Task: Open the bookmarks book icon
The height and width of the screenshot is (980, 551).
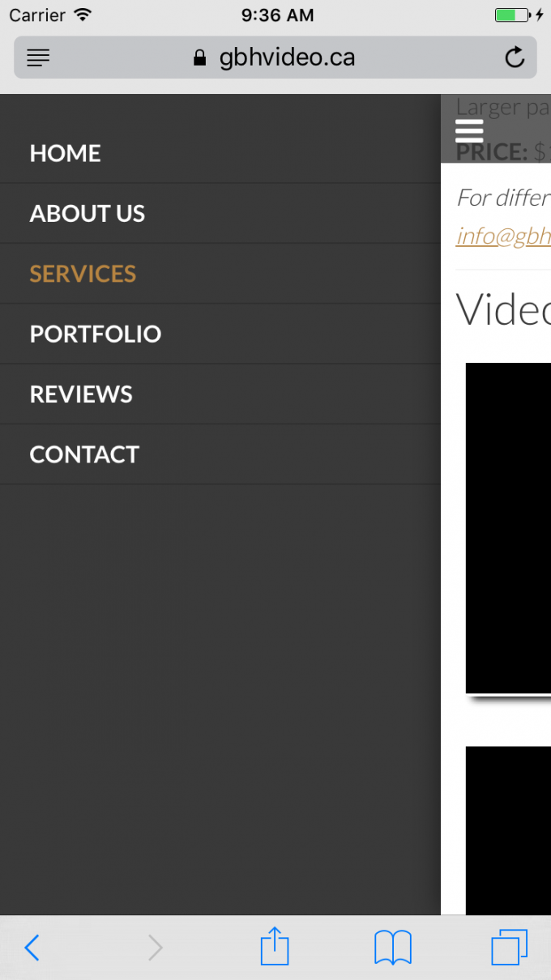Action: coord(393,948)
